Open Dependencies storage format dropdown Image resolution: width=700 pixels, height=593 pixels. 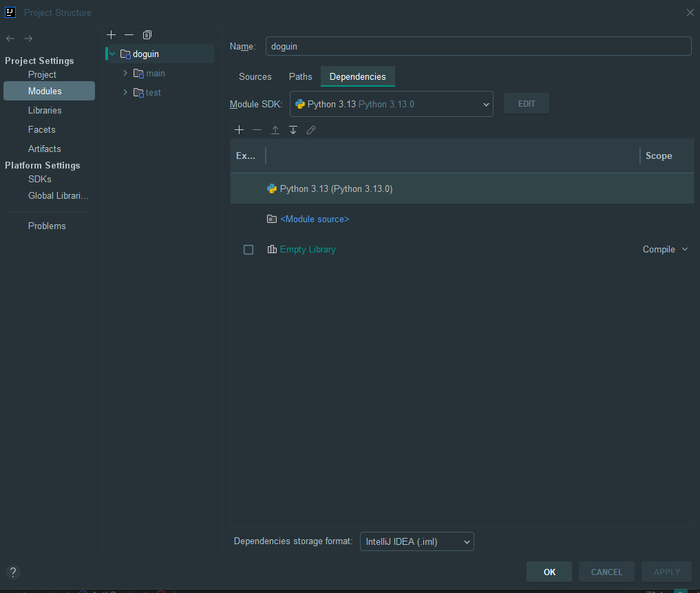(417, 541)
